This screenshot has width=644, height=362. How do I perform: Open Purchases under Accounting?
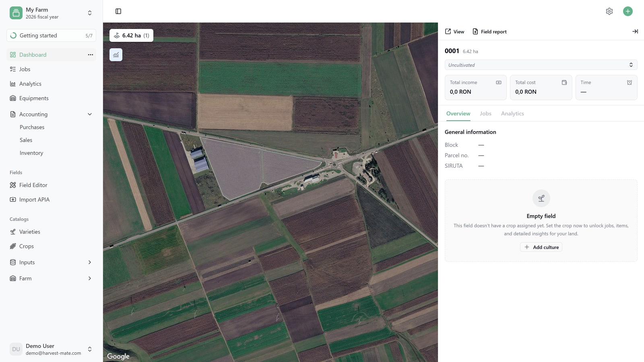[32, 127]
